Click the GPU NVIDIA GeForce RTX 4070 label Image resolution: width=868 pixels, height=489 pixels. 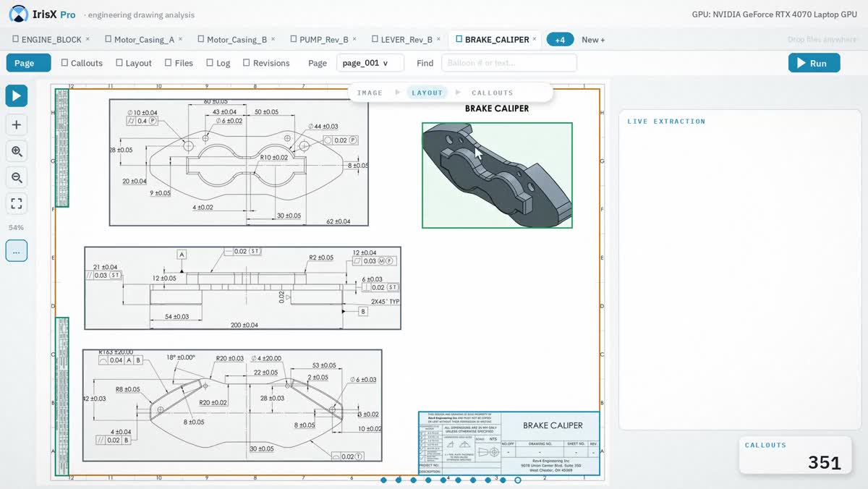point(774,14)
